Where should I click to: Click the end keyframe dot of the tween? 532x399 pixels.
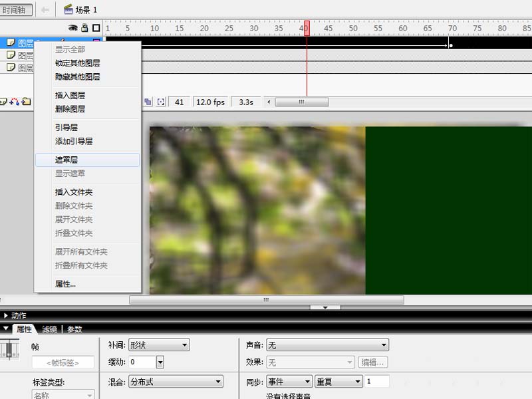tap(451, 45)
